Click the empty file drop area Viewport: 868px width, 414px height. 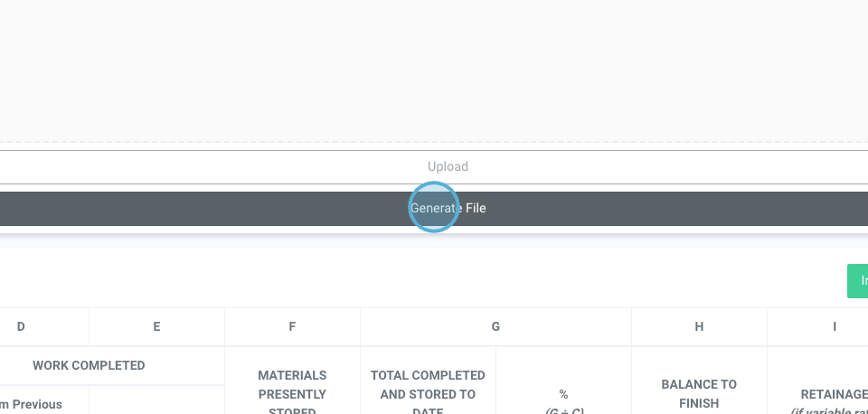click(434, 68)
